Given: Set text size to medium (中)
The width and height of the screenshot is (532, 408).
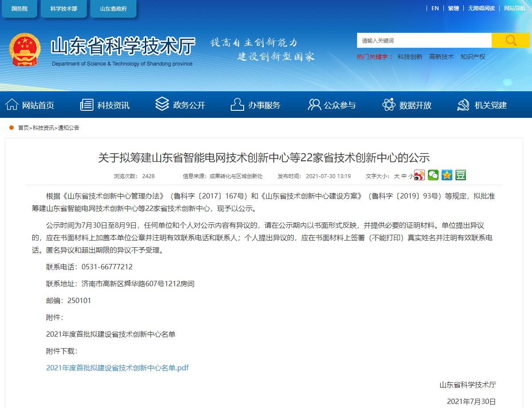Looking at the screenshot, I should pos(404,176).
